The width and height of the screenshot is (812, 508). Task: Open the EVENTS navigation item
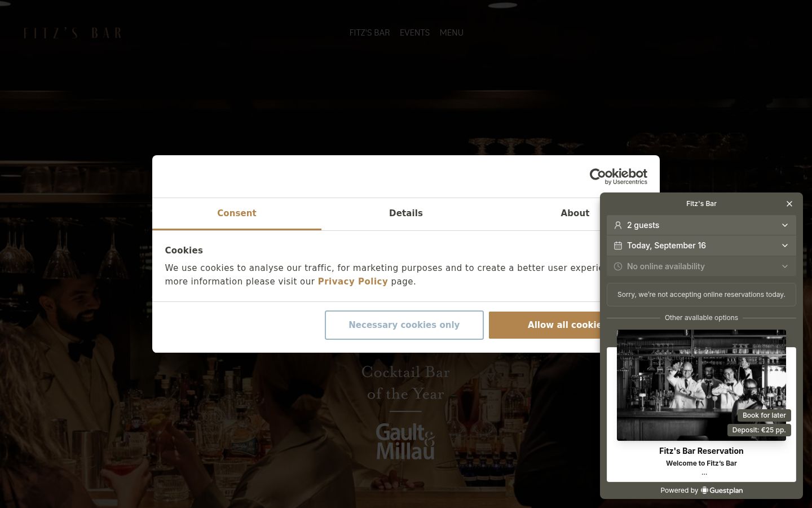[x=415, y=33]
